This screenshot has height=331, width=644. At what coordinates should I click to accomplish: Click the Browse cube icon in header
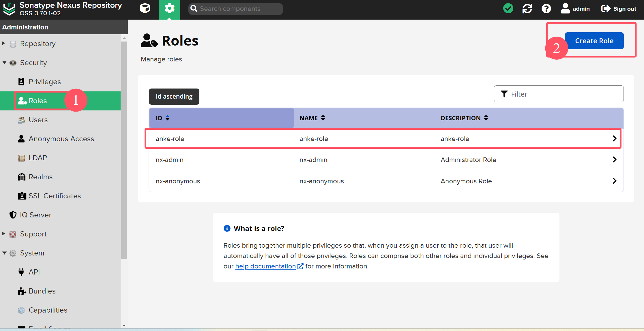pos(145,9)
